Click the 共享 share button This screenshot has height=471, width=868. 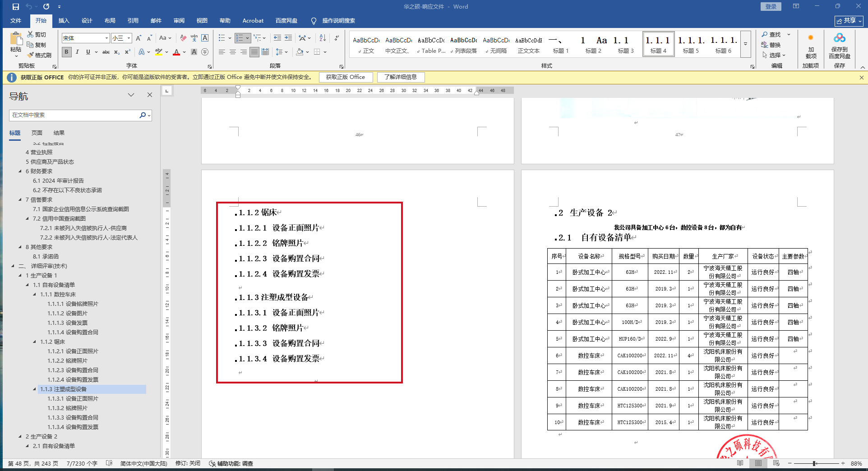[x=849, y=21]
